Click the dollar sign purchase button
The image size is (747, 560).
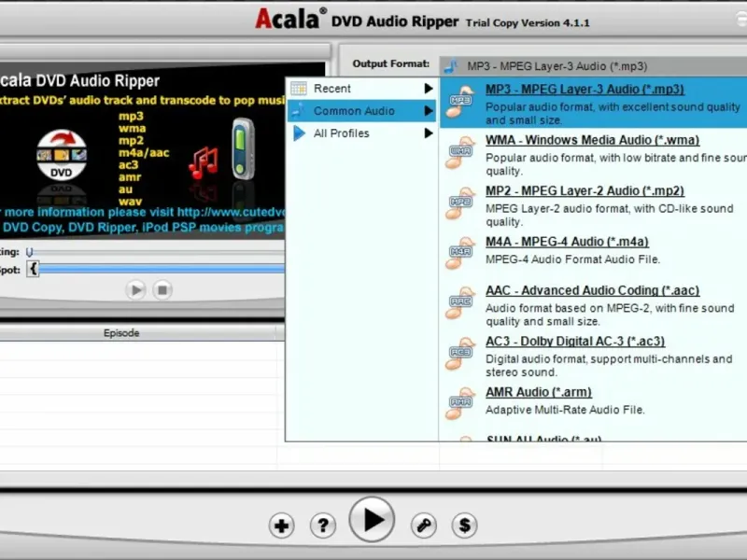point(464,525)
